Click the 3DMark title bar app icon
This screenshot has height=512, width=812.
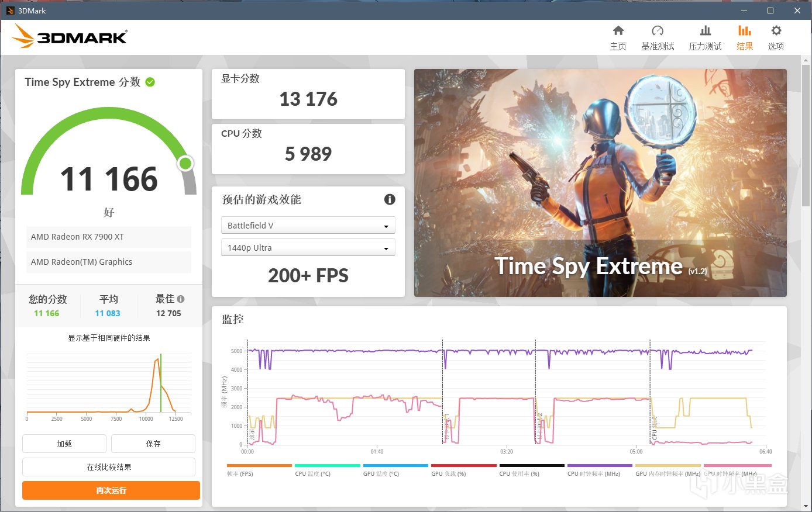point(10,11)
